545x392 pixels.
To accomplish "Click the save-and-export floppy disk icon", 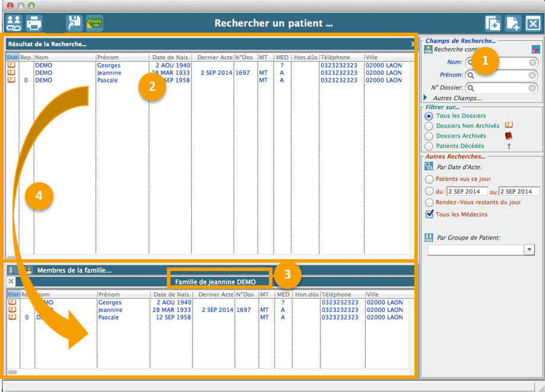I will (74, 23).
